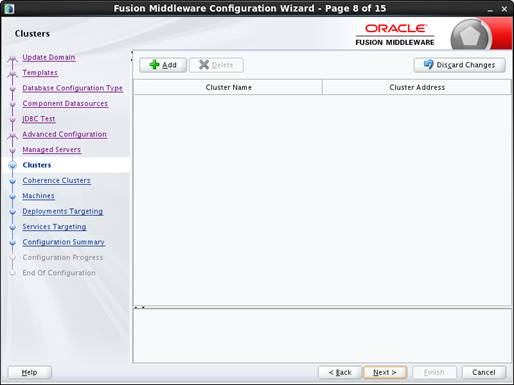514x385 pixels.
Task: Click the step marker beside Coherence Clusters
Action: [x=13, y=181]
